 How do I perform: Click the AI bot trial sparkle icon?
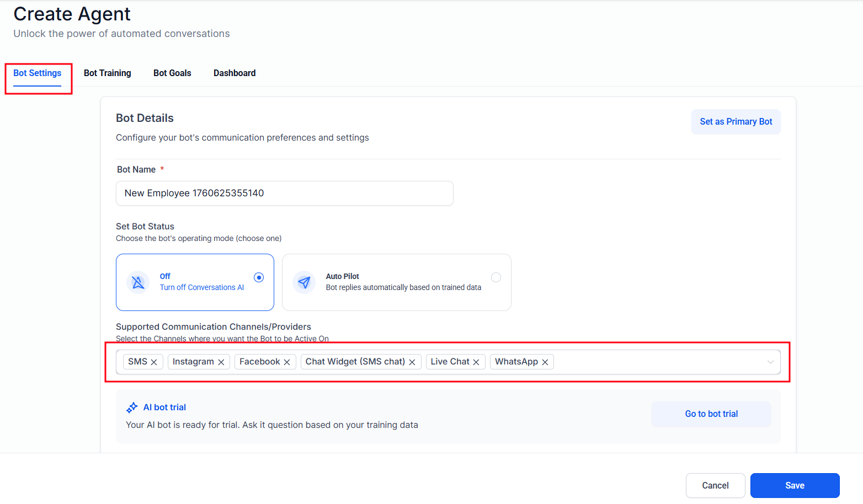132,408
